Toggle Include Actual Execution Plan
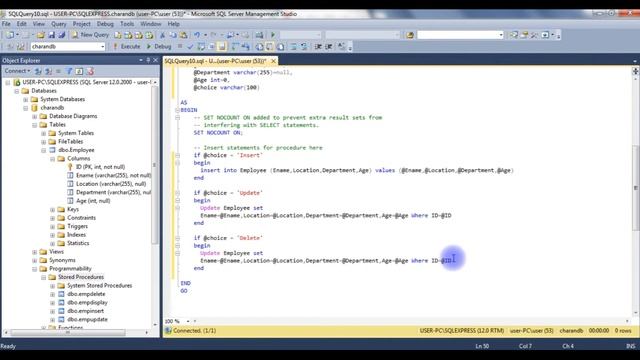 tap(236, 47)
